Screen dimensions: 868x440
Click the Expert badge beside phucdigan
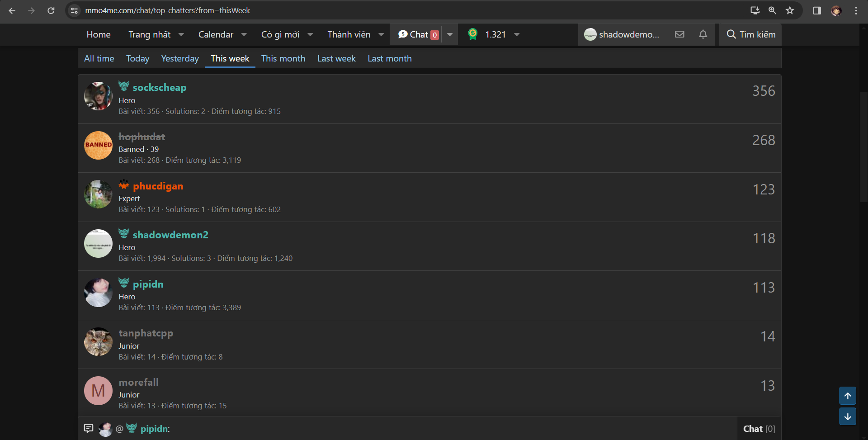coord(124,185)
